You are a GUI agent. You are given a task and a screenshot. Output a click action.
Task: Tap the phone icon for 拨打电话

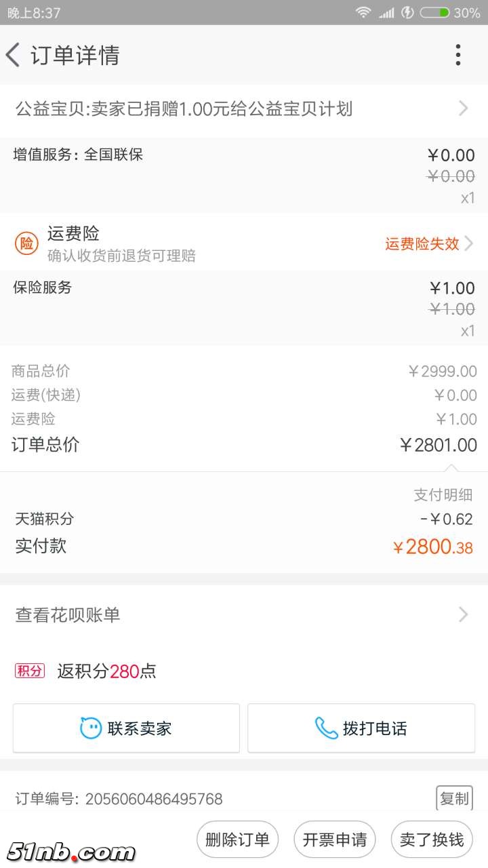326,728
